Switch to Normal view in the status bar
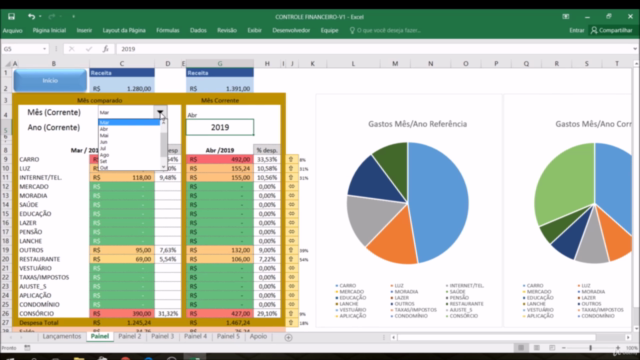640x360 pixels. 521,348
